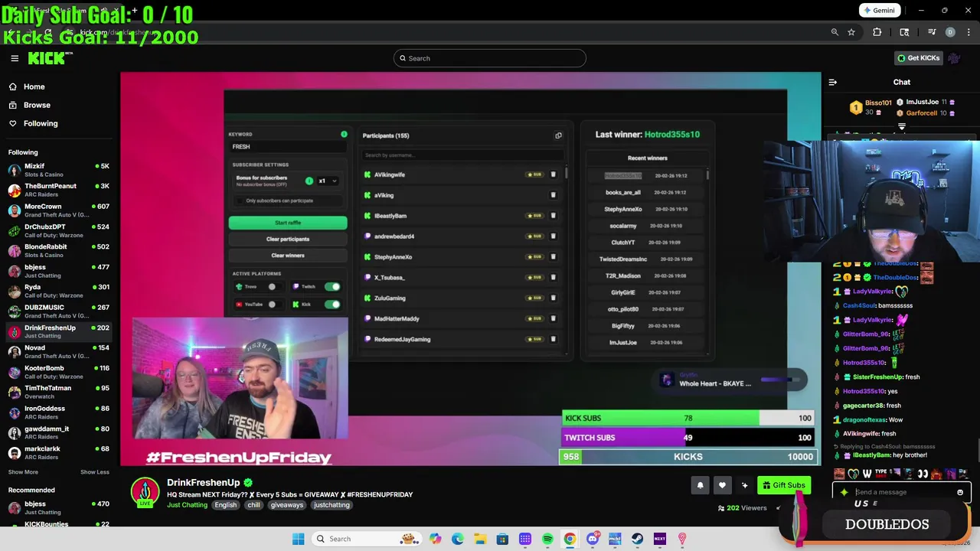Click the English tag
This screenshot has height=551, width=980.
click(x=225, y=505)
